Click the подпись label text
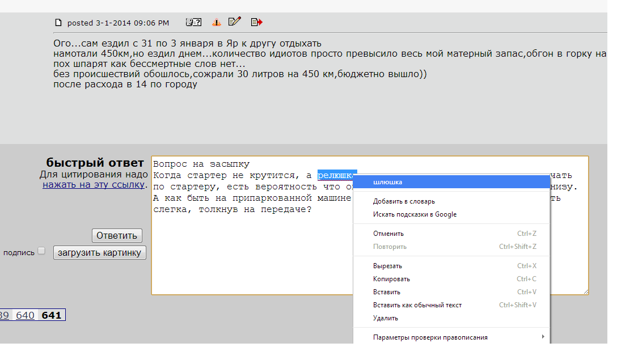617x364 pixels. [x=19, y=253]
